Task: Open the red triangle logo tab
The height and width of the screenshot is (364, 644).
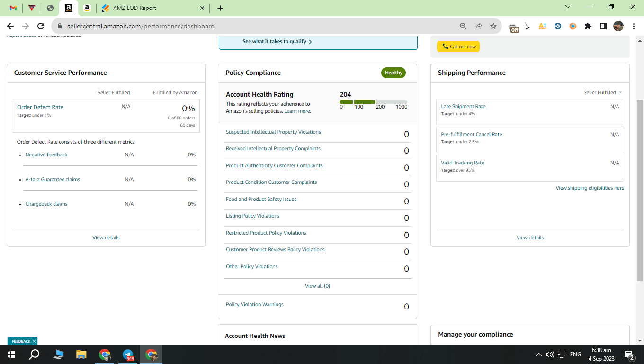Action: pyautogui.click(x=32, y=8)
